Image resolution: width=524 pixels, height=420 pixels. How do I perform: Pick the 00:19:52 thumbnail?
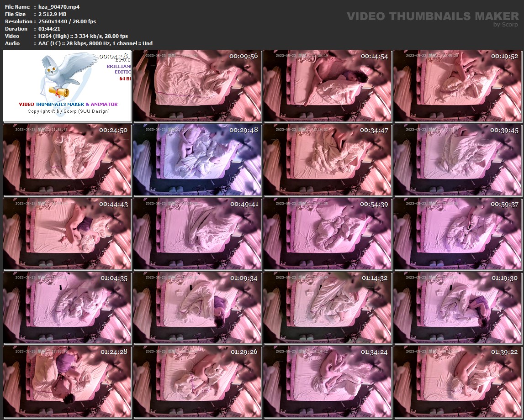tap(457, 86)
